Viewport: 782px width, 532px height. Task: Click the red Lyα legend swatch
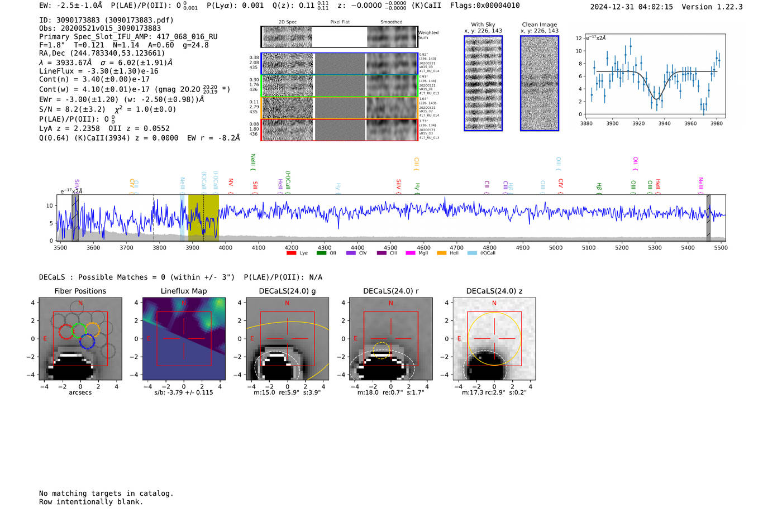tap(291, 253)
